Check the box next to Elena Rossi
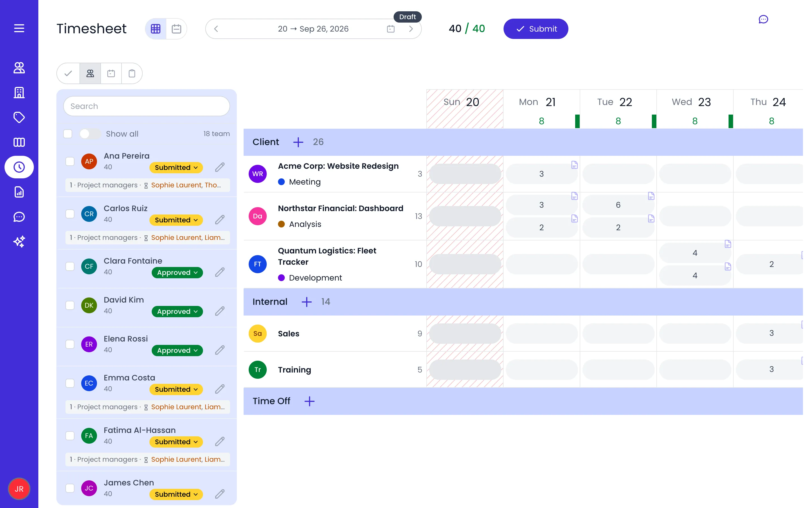812x508 pixels. point(70,344)
